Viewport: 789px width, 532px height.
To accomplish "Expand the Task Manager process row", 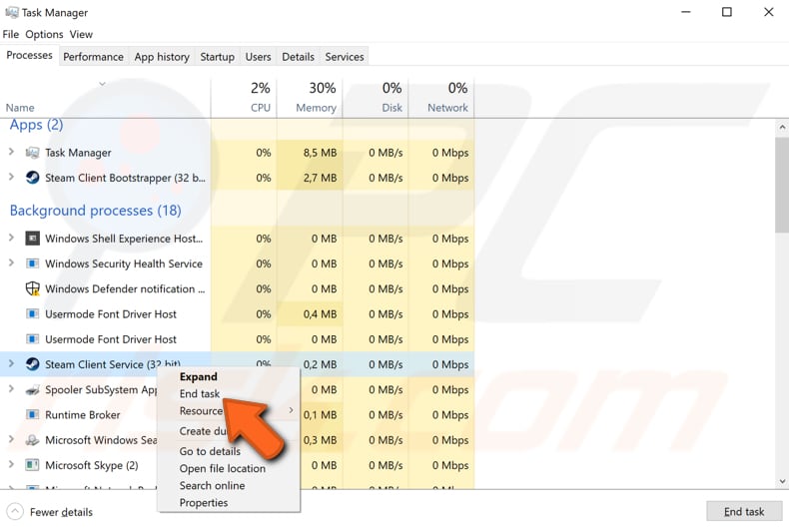I will 12,153.
